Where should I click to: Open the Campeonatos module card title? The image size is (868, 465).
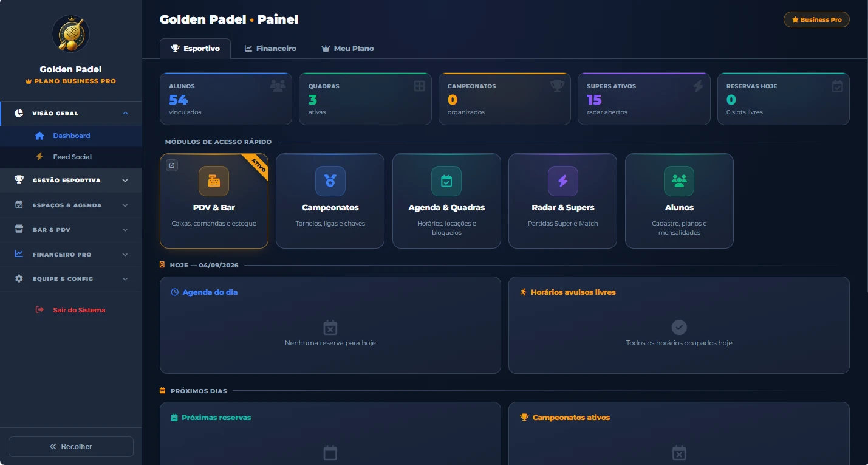[330, 207]
